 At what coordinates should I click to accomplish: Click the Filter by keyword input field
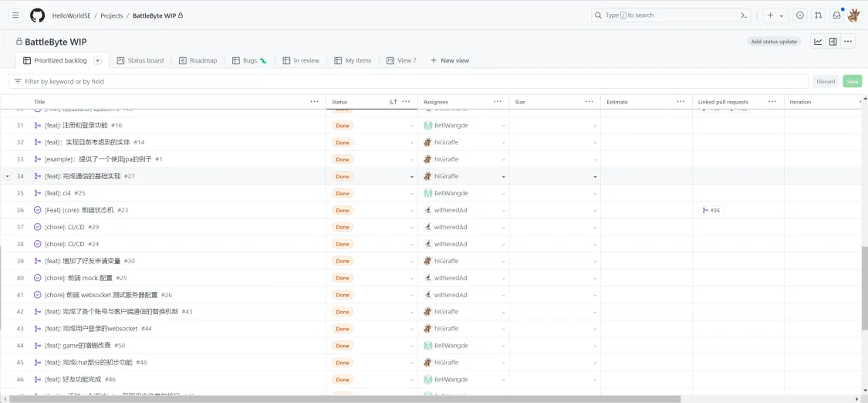[x=409, y=81]
